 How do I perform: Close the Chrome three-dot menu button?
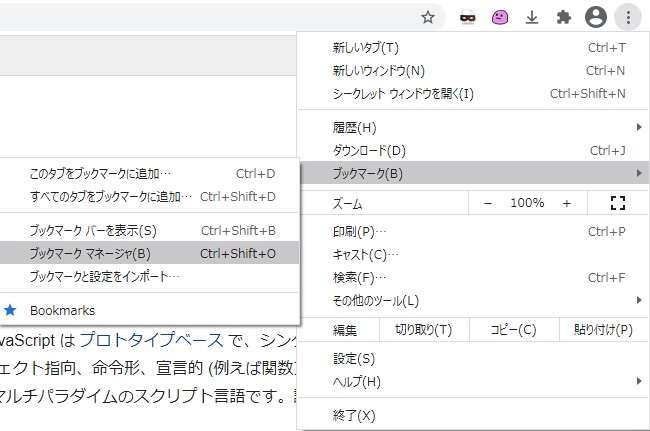point(628,17)
